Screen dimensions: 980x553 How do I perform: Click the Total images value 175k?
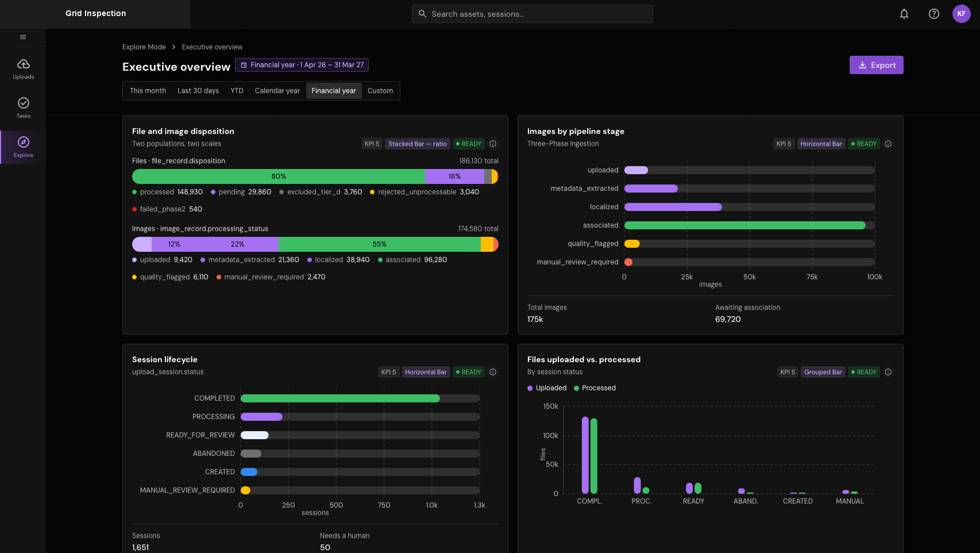click(x=535, y=320)
